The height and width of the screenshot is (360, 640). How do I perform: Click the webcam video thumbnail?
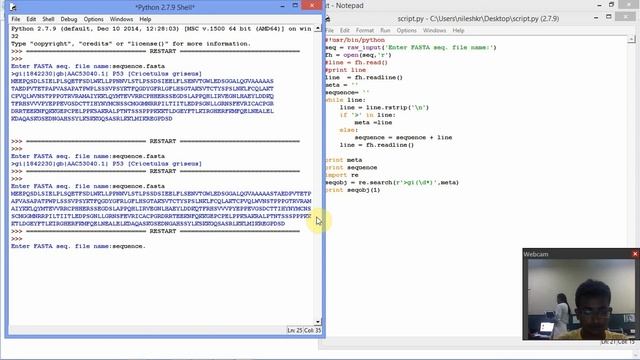(x=581, y=299)
